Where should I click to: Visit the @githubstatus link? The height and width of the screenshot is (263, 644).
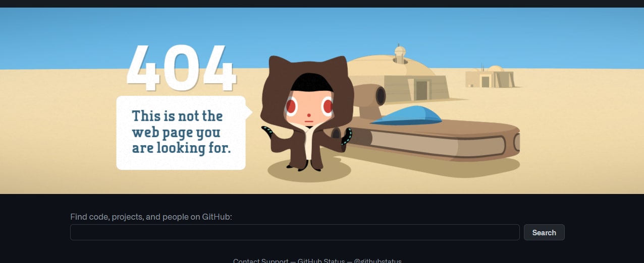[378, 260]
